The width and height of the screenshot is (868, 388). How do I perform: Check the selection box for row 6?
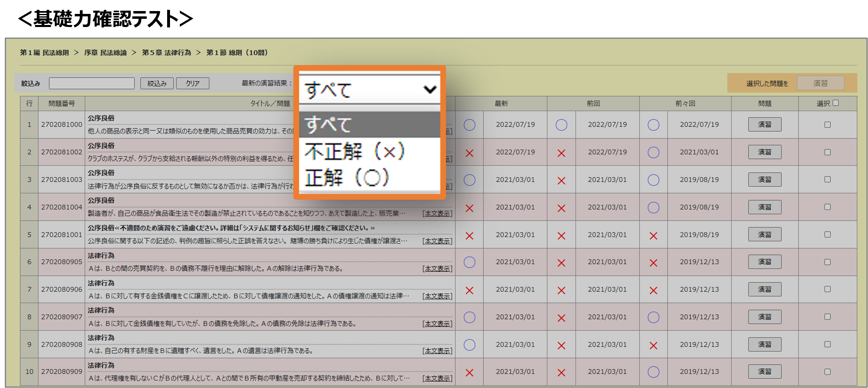pos(827,262)
